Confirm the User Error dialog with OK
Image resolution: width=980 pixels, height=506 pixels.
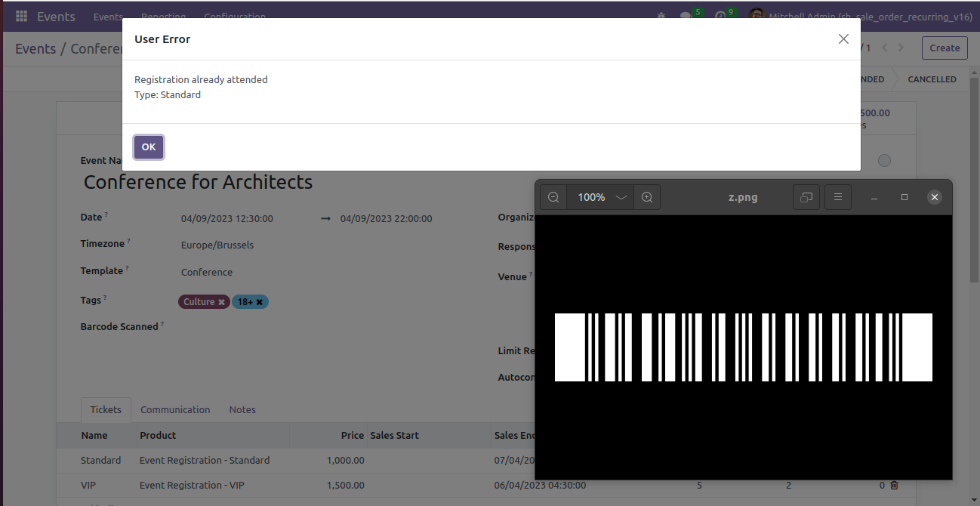[x=149, y=147]
